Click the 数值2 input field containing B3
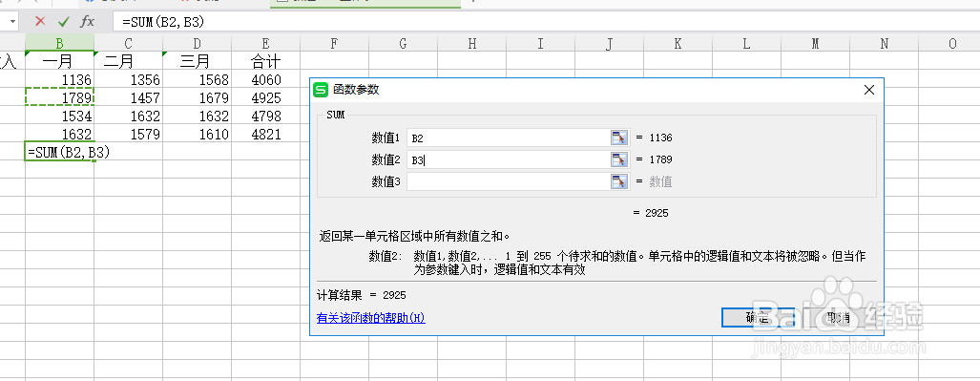 click(508, 159)
